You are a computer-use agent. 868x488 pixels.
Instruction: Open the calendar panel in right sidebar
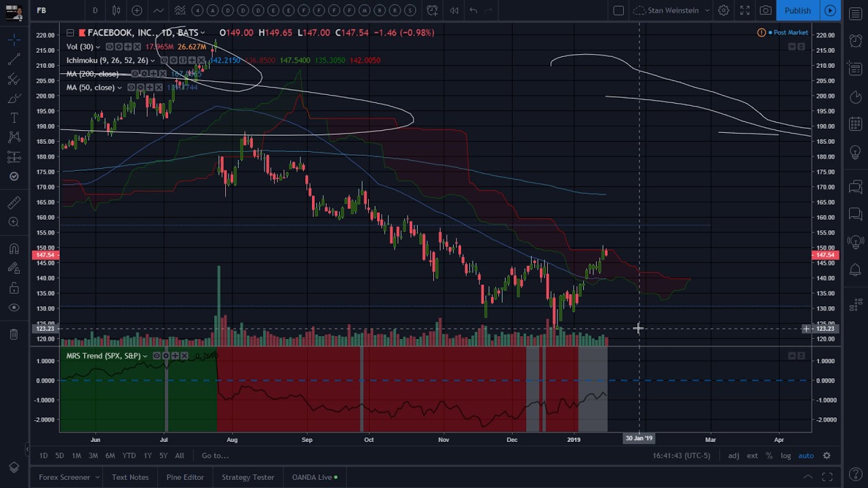[x=855, y=124]
